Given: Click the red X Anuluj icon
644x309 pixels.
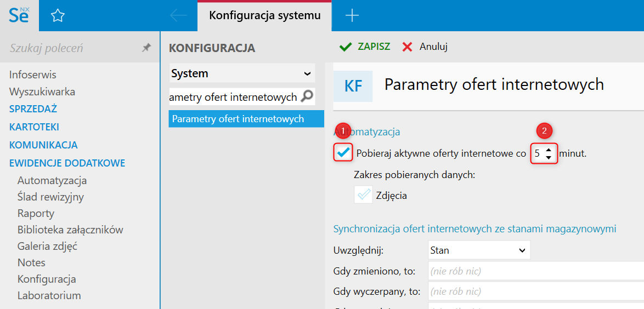Looking at the screenshot, I should tap(407, 47).
